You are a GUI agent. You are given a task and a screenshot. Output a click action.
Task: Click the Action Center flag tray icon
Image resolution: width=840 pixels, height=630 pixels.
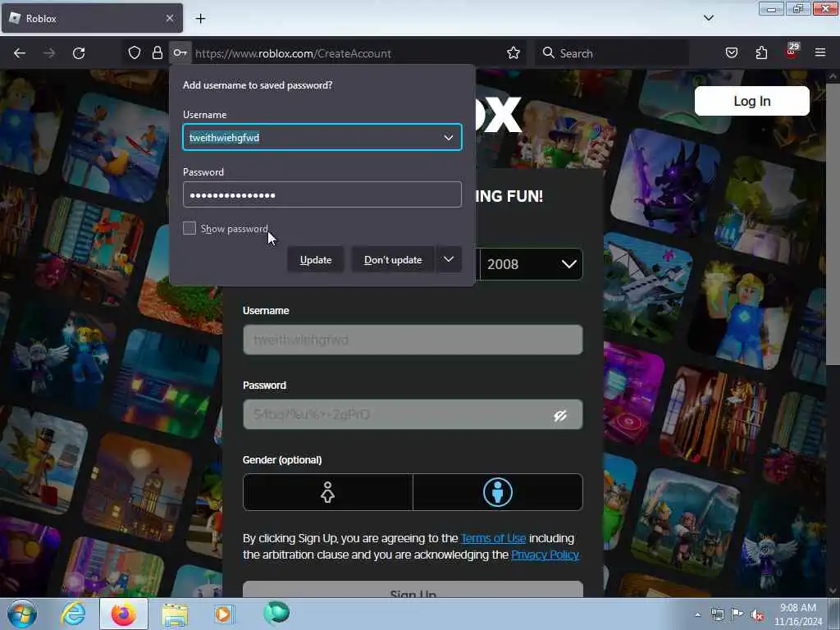pos(737,614)
